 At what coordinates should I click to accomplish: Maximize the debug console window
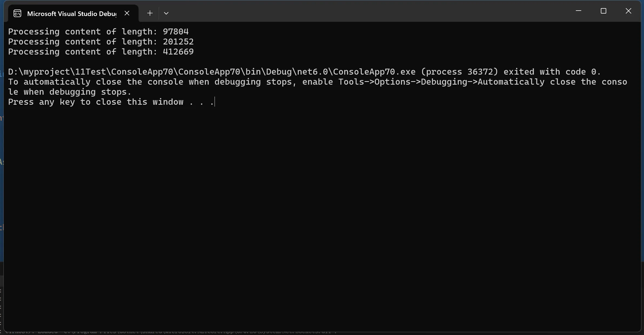pyautogui.click(x=604, y=11)
